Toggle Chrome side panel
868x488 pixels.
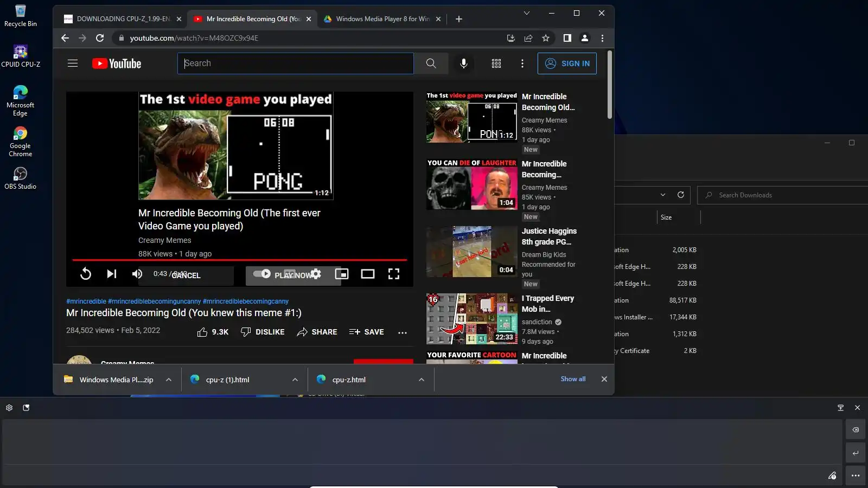[x=567, y=38]
